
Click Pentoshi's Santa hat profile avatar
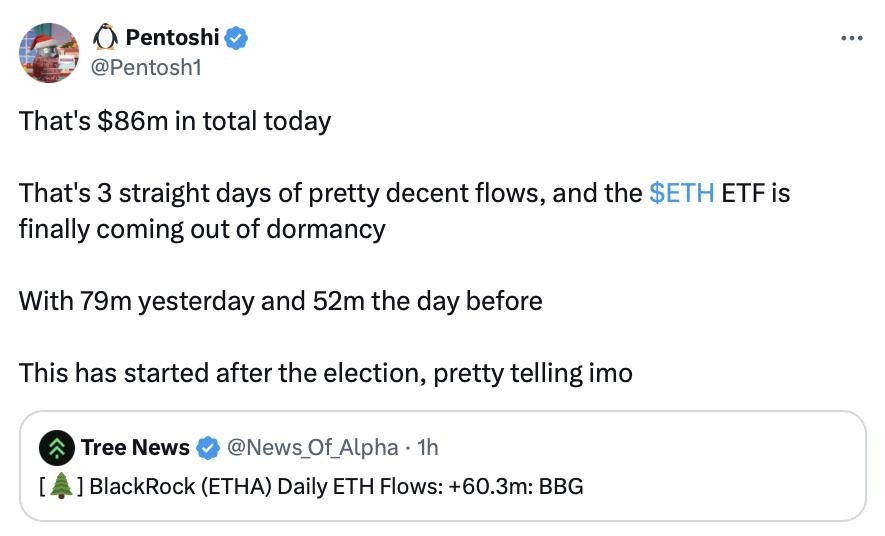point(49,52)
